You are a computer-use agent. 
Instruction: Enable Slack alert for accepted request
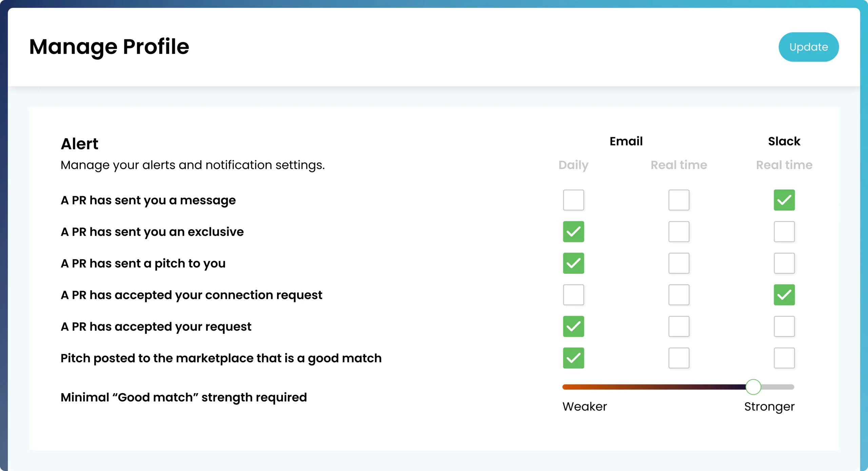point(784,326)
